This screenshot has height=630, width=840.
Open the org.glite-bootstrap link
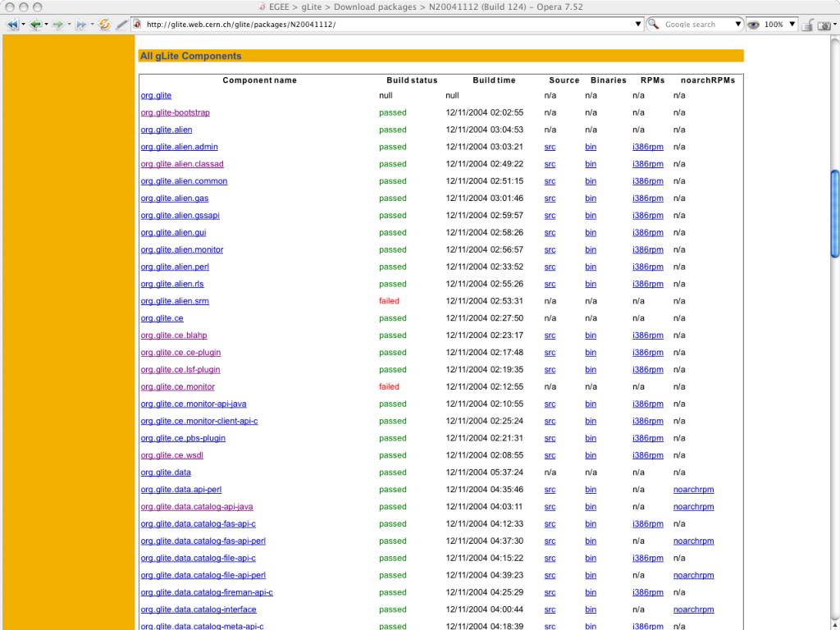(176, 112)
